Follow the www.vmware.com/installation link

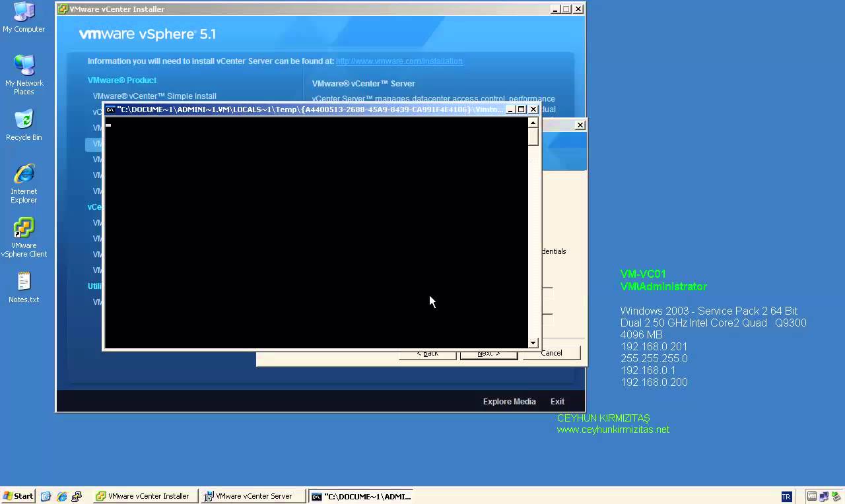coord(399,61)
